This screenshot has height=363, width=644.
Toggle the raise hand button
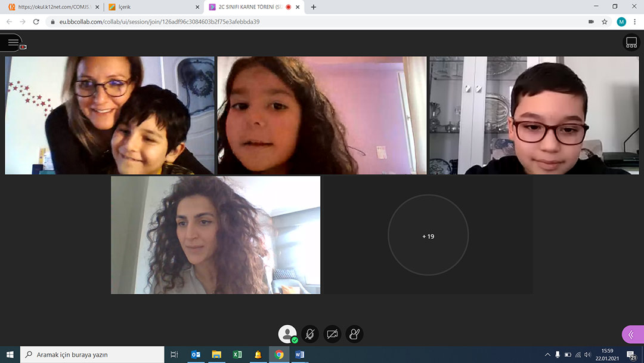click(354, 334)
